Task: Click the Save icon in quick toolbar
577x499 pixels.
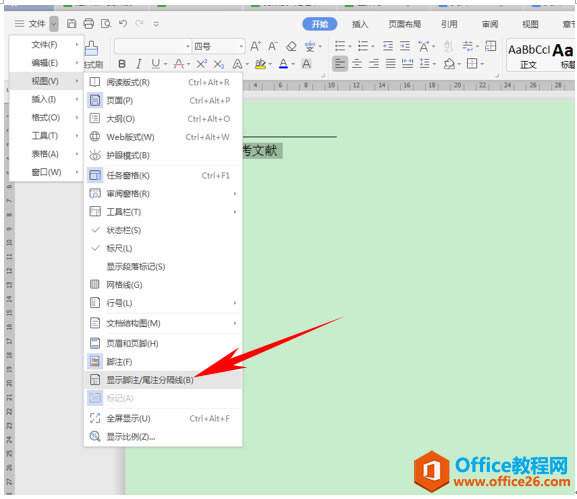Action: coord(71,24)
